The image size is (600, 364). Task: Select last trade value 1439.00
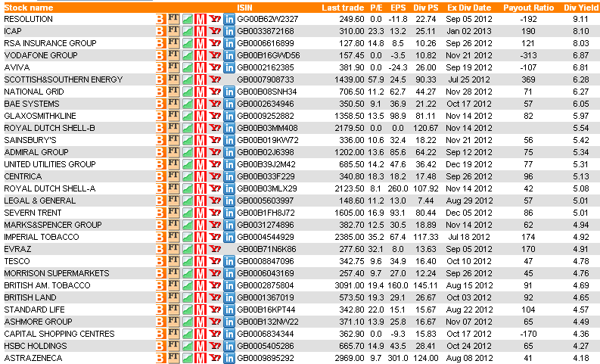coord(349,79)
